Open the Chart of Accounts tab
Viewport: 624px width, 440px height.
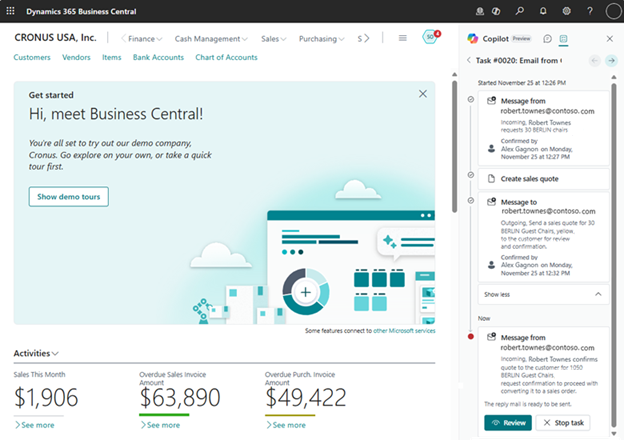(226, 57)
